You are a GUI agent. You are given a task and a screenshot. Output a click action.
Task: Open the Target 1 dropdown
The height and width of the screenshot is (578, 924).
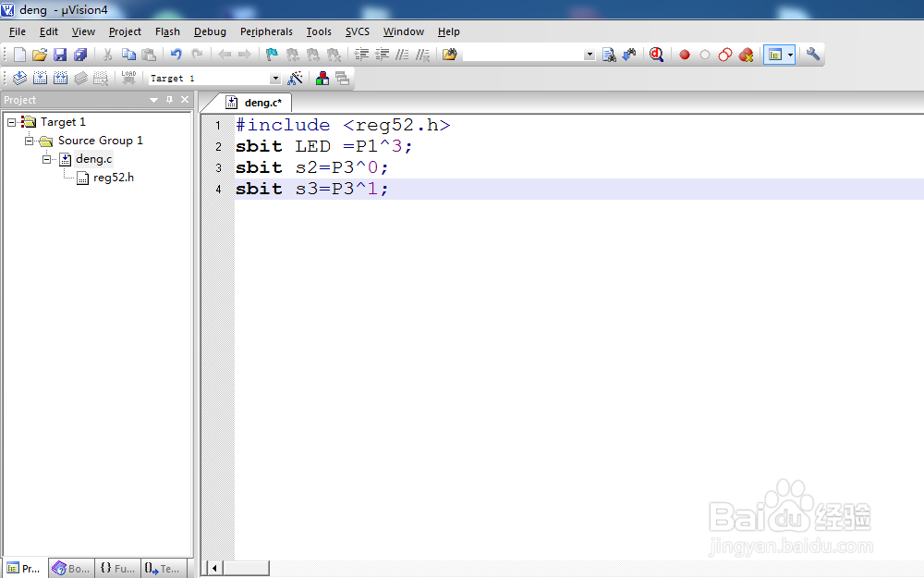tap(275, 79)
